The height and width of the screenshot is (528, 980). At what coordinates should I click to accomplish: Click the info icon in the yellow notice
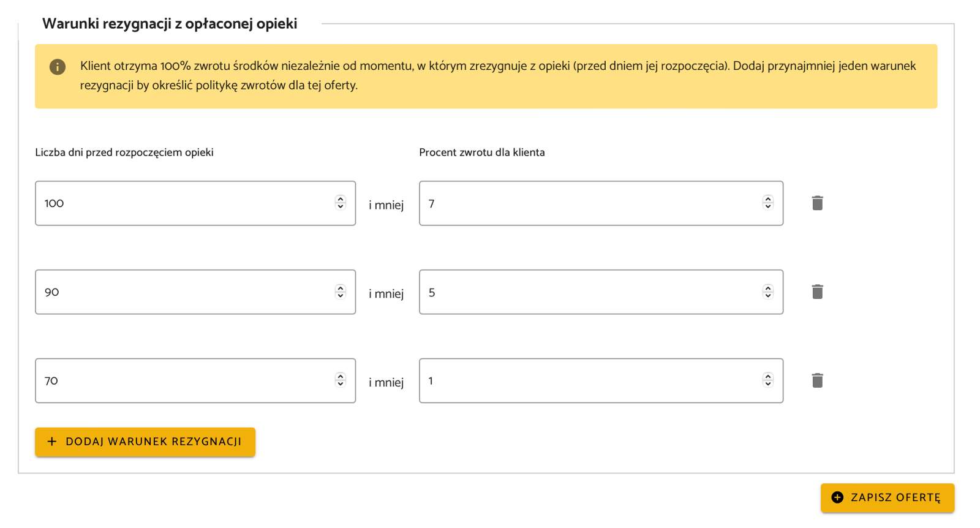(x=58, y=67)
